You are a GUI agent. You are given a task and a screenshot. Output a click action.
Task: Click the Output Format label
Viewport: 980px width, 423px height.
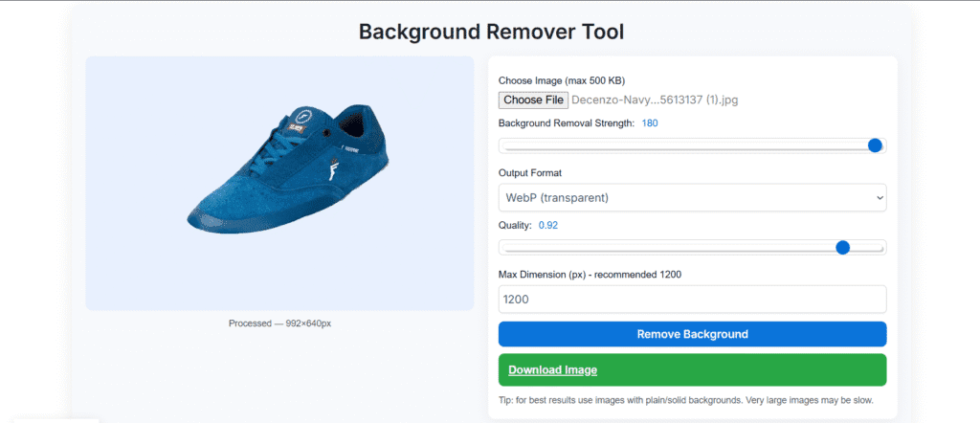point(530,172)
